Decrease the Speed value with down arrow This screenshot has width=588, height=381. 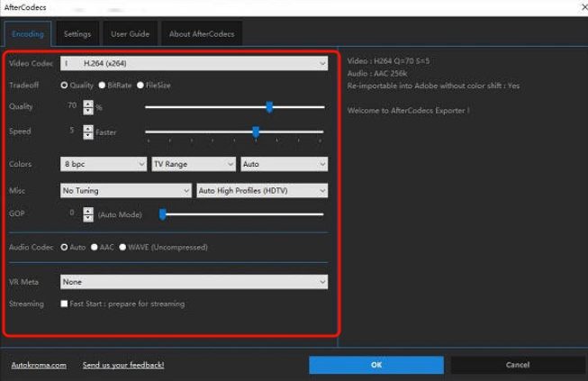click(87, 135)
